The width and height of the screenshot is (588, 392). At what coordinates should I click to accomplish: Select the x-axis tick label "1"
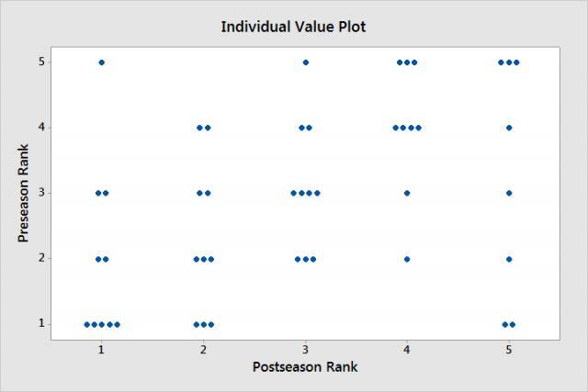(101, 350)
